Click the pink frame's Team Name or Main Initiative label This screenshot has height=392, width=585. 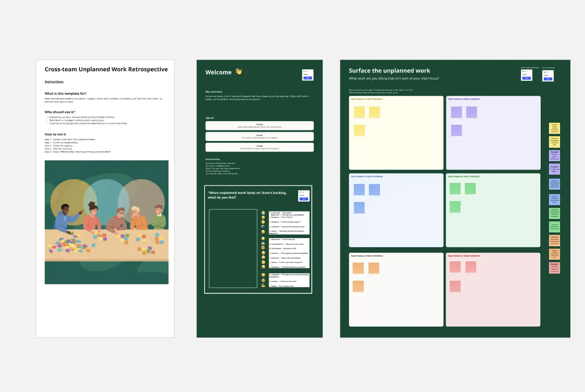(x=464, y=256)
